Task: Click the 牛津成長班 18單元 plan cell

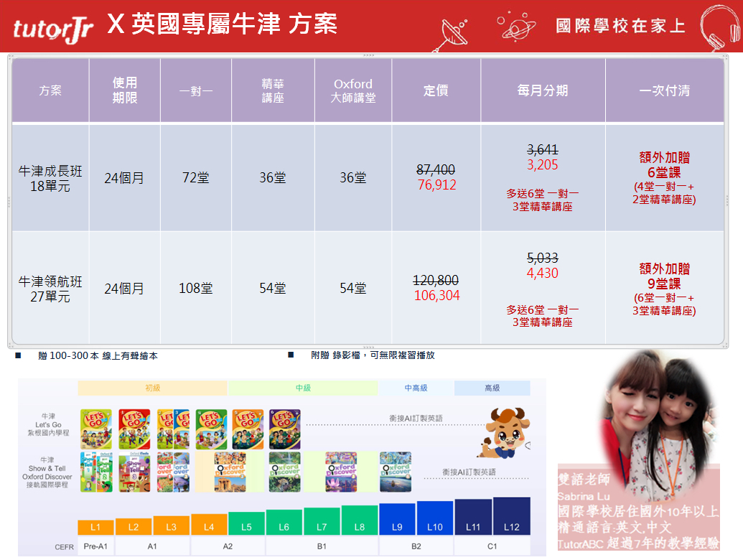Action: tap(50, 178)
